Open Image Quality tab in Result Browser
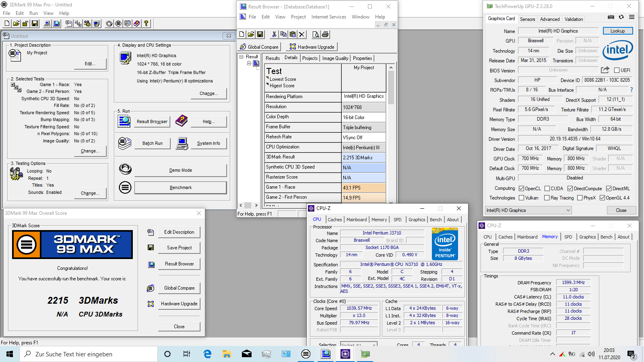The image size is (644, 362). pos(335,58)
